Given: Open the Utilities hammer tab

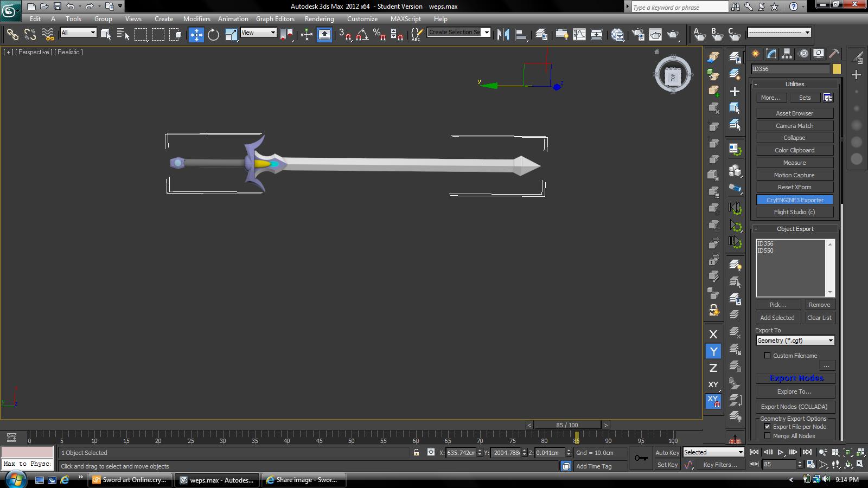Looking at the screenshot, I should coord(834,54).
